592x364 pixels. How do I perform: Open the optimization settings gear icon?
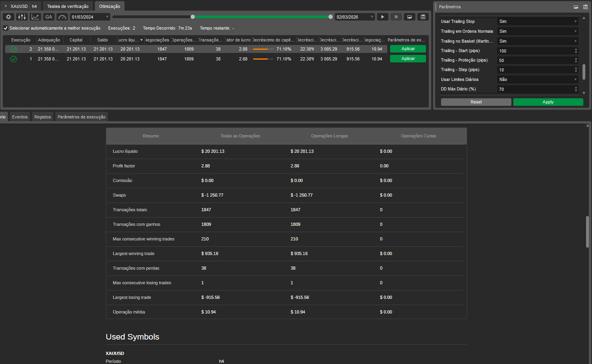point(8,17)
